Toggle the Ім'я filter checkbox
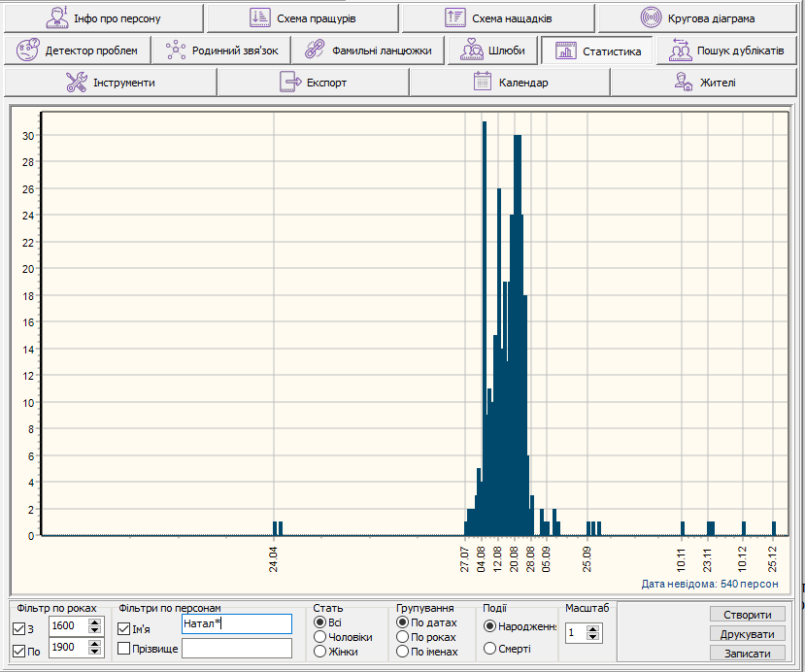The height and width of the screenshot is (672, 805). pos(123,629)
